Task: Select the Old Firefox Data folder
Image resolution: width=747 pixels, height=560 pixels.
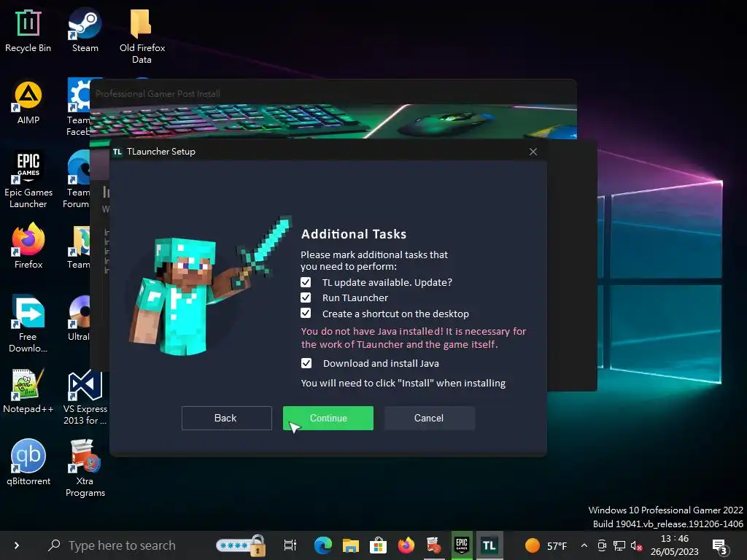Action: (142, 36)
